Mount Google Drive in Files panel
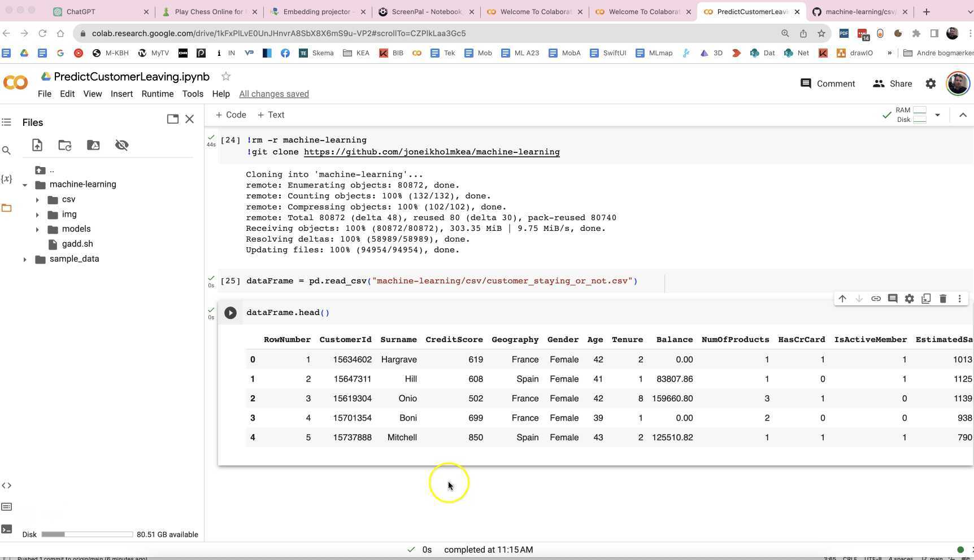Screen dimensions: 974x560 93,145
